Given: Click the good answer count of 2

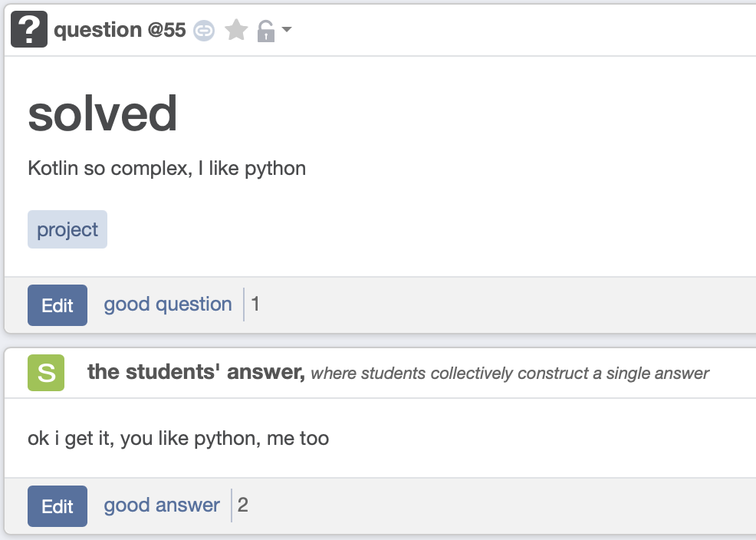Looking at the screenshot, I should coord(242,505).
